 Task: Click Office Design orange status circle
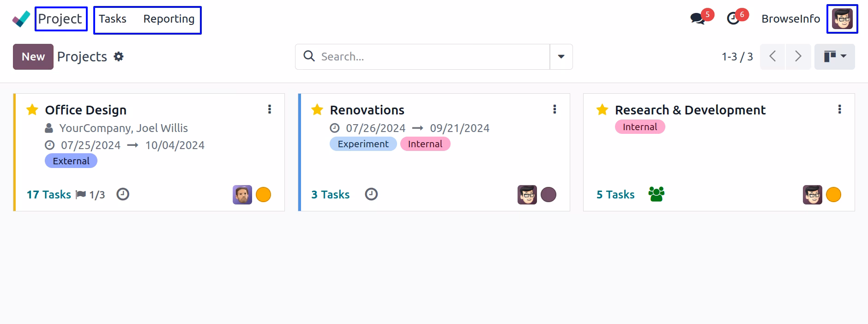263,195
